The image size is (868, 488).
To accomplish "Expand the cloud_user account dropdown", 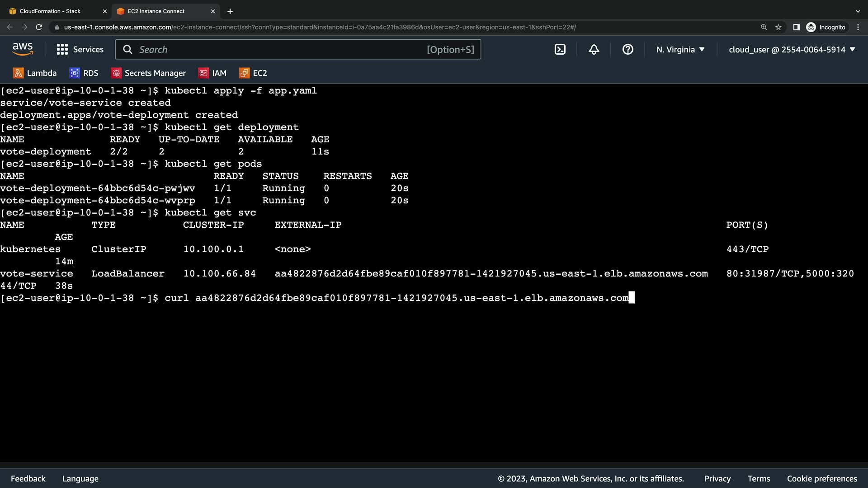I will pyautogui.click(x=792, y=50).
